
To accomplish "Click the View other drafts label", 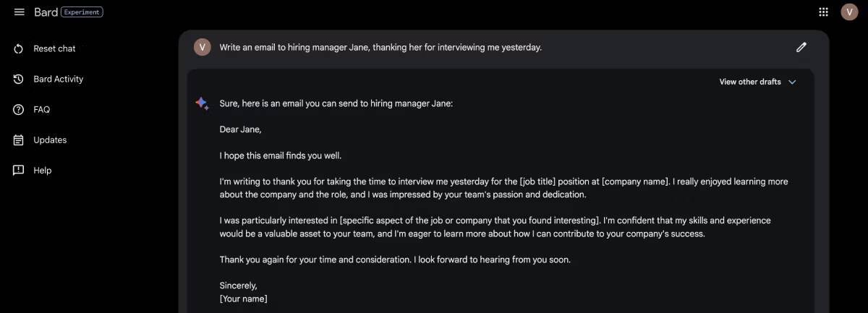I will coord(750,82).
